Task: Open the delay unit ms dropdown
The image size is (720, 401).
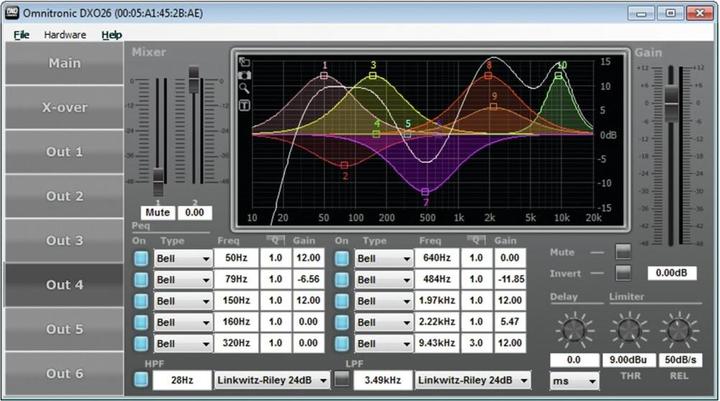Action: pos(574,381)
